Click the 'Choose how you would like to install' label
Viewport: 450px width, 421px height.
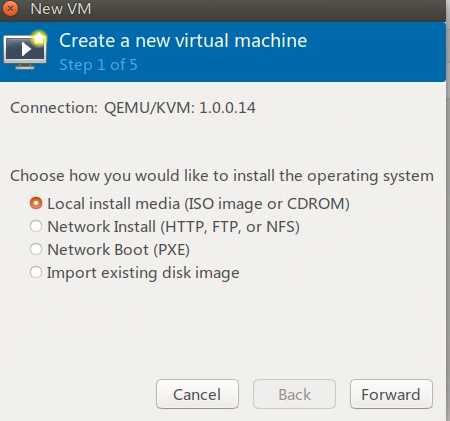tap(222, 176)
